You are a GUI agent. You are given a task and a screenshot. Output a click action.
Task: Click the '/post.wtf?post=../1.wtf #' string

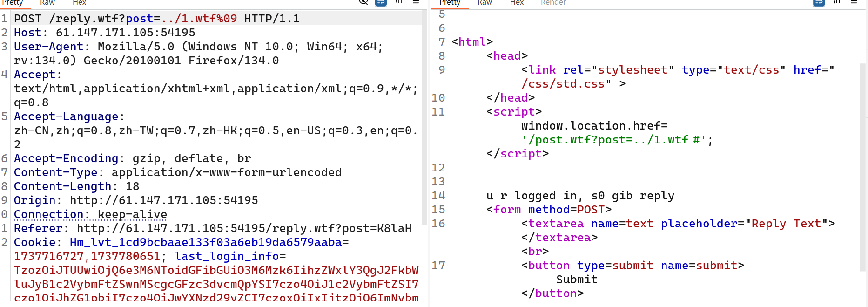tap(614, 140)
